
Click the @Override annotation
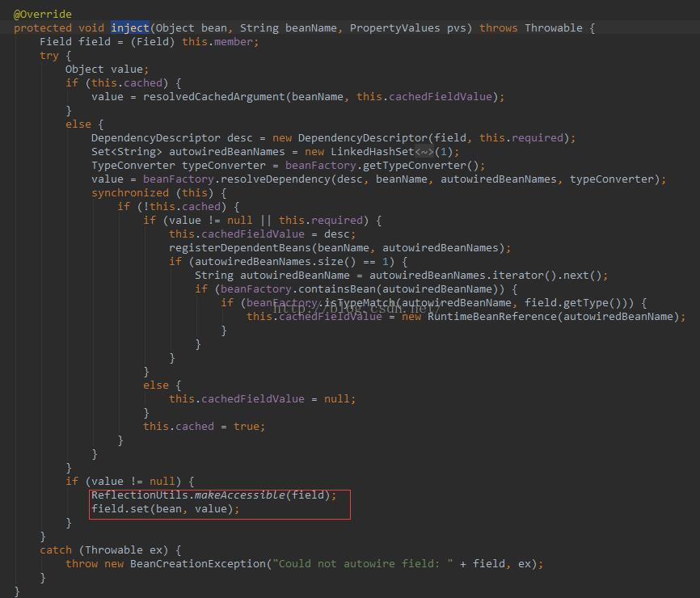click(42, 15)
